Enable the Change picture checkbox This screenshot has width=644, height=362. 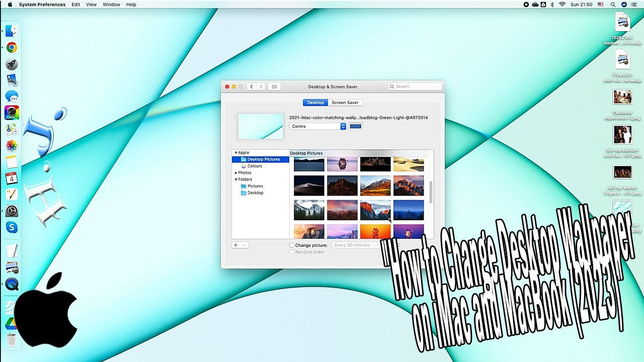292,245
